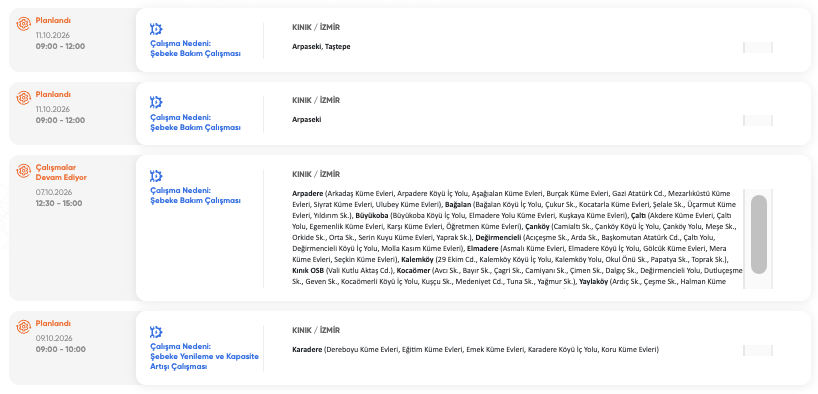Screen dimensions: 818x394
Task: Click blue gear icon in the Karadere card
Action: (156, 332)
